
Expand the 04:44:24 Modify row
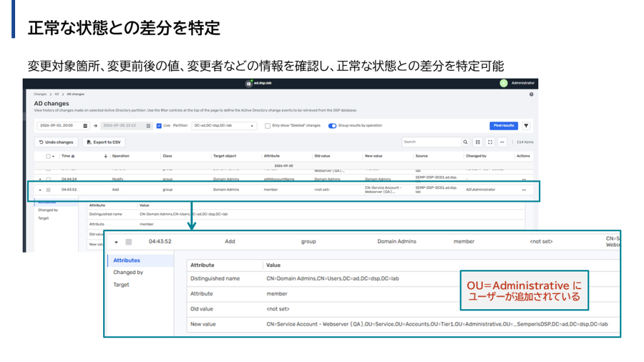click(40, 179)
